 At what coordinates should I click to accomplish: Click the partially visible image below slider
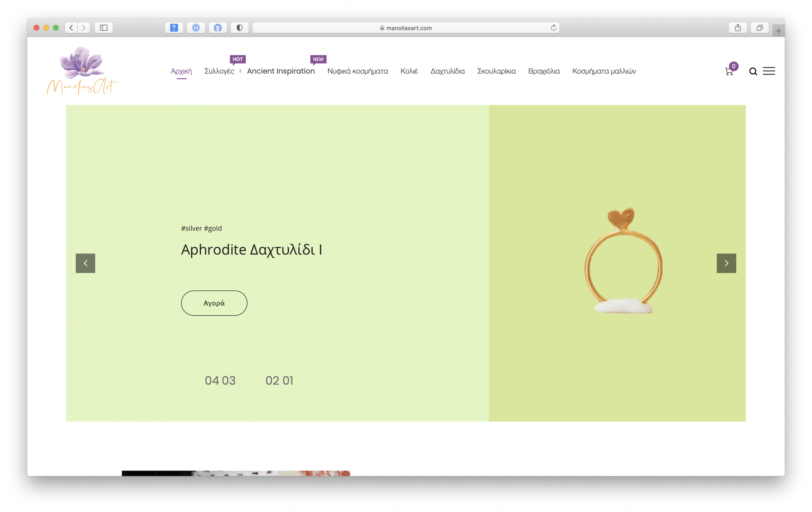236,473
